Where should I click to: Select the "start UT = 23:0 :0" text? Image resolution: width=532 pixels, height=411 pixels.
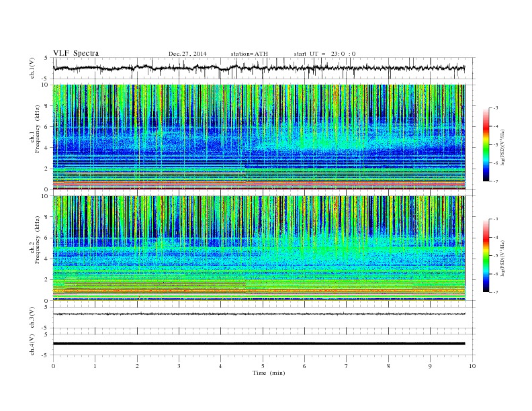click(324, 54)
